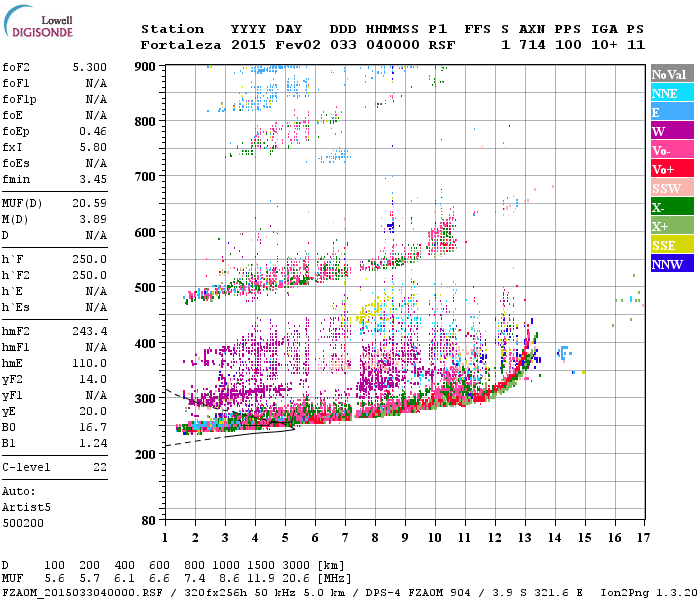Click the 5 MHz frequency axis label

285,538
